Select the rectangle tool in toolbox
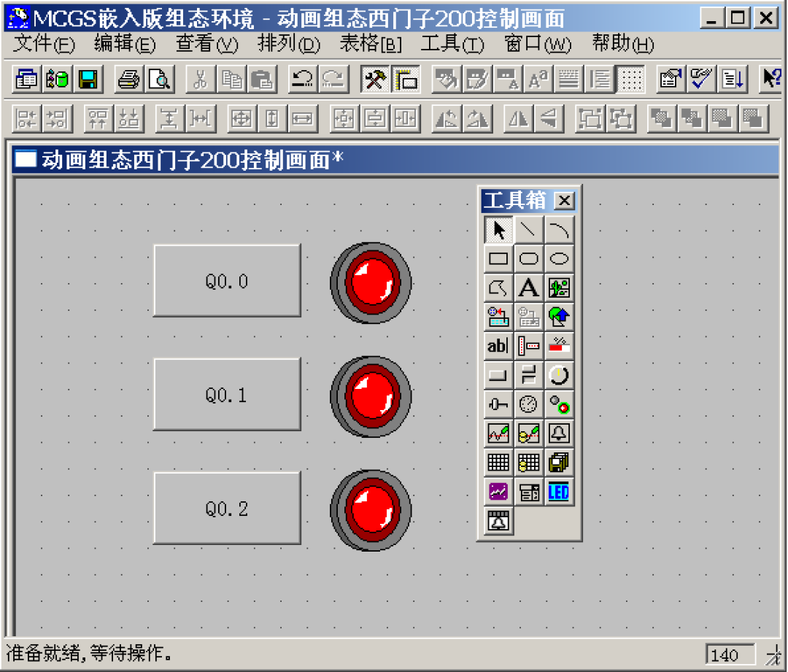 pos(498,259)
